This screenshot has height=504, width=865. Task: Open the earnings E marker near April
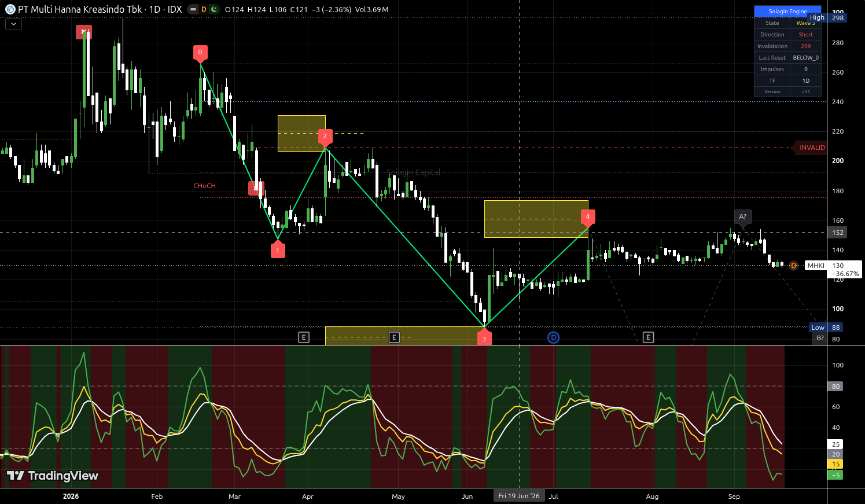tap(304, 337)
